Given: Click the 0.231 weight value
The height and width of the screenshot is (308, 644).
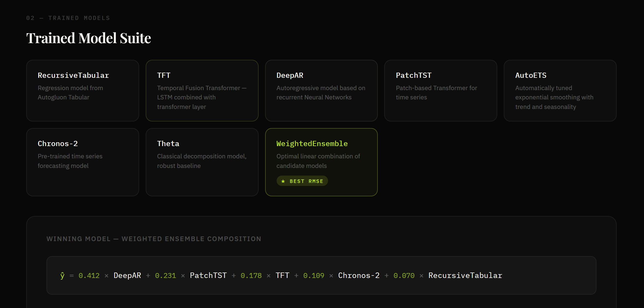Looking at the screenshot, I should click(x=165, y=276).
